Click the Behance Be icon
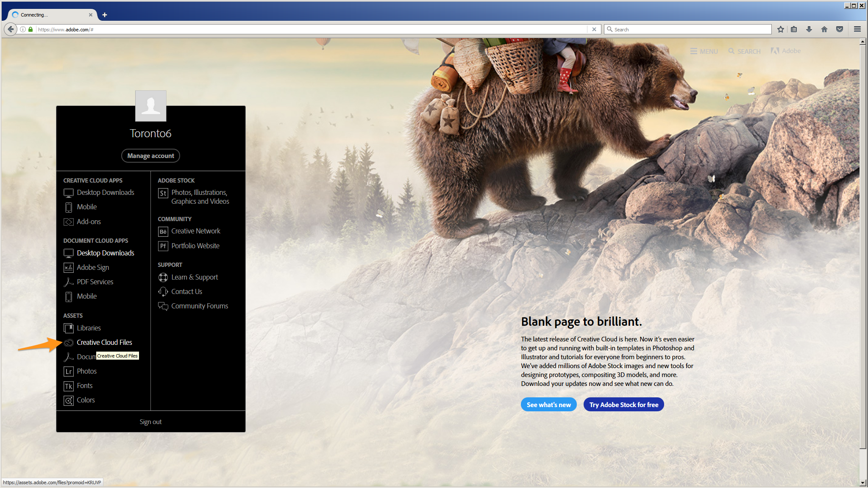 (x=163, y=232)
